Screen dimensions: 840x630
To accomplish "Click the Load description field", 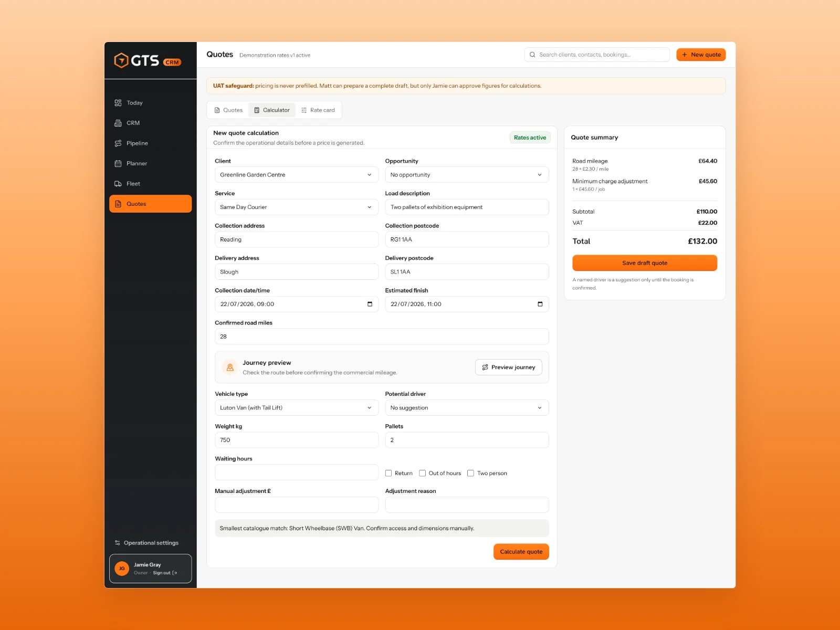I will click(467, 207).
